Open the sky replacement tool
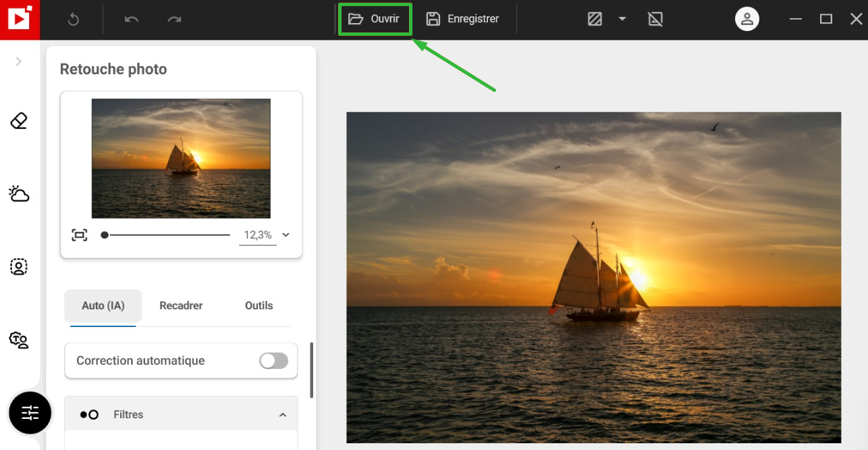 click(19, 195)
